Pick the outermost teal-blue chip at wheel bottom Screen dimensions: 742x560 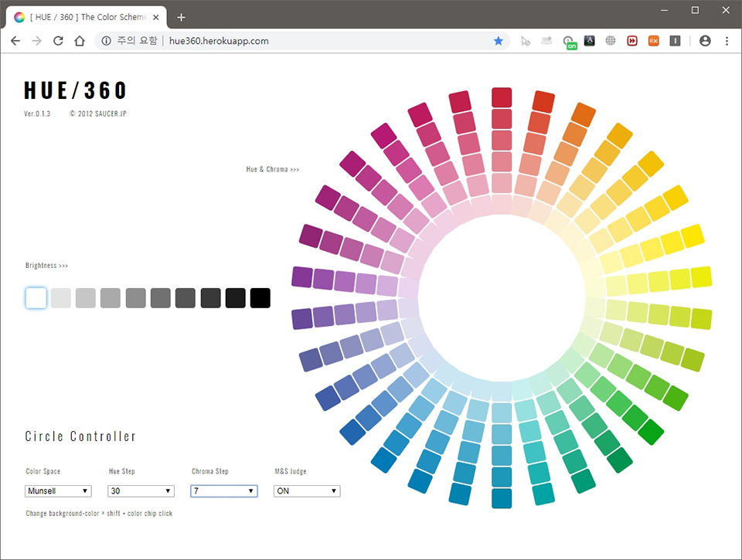tap(502, 498)
